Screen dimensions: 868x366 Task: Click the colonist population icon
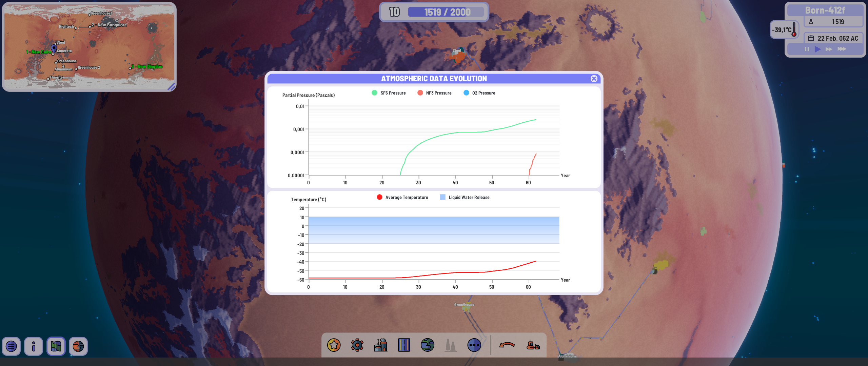coord(811,22)
